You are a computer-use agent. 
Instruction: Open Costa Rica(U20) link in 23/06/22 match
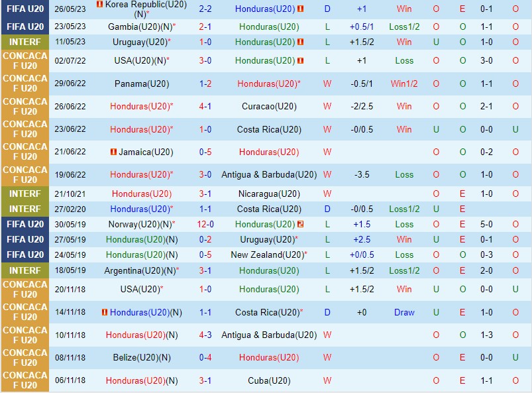coord(268,129)
